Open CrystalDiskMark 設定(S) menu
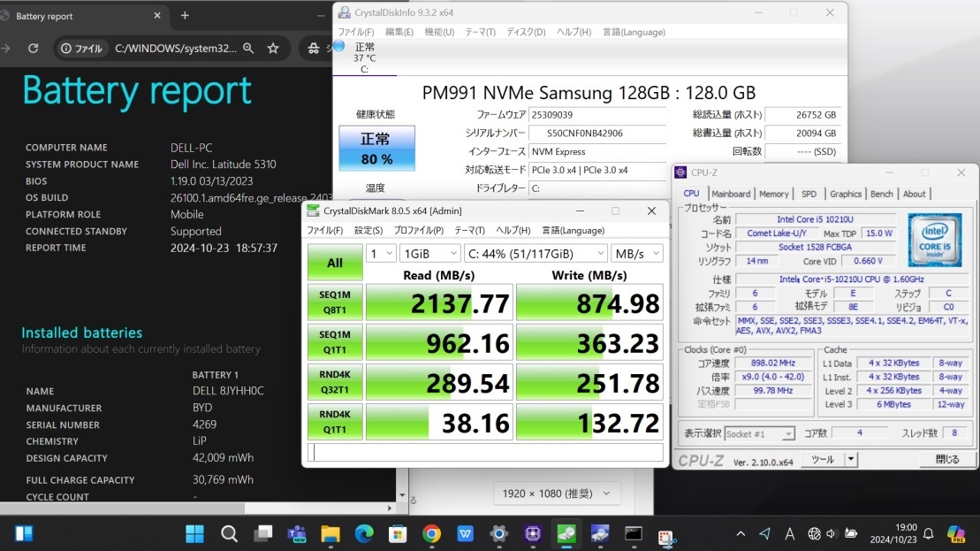 [x=368, y=230]
